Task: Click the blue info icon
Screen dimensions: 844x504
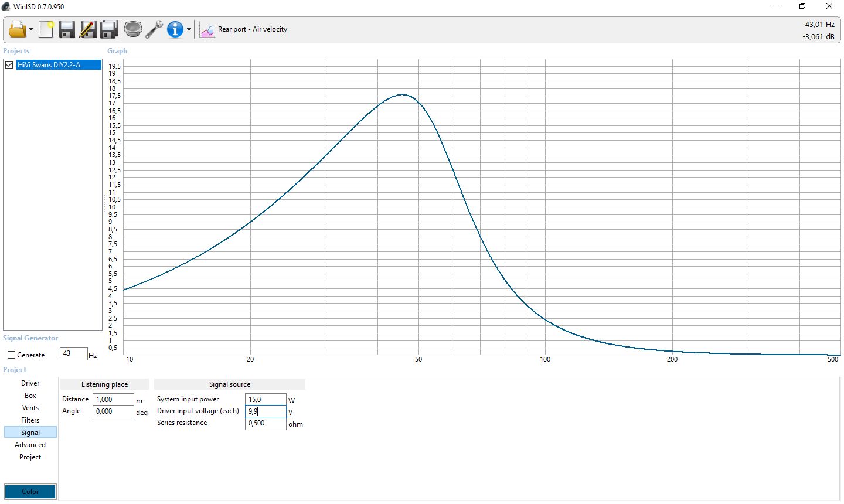Action: tap(175, 29)
